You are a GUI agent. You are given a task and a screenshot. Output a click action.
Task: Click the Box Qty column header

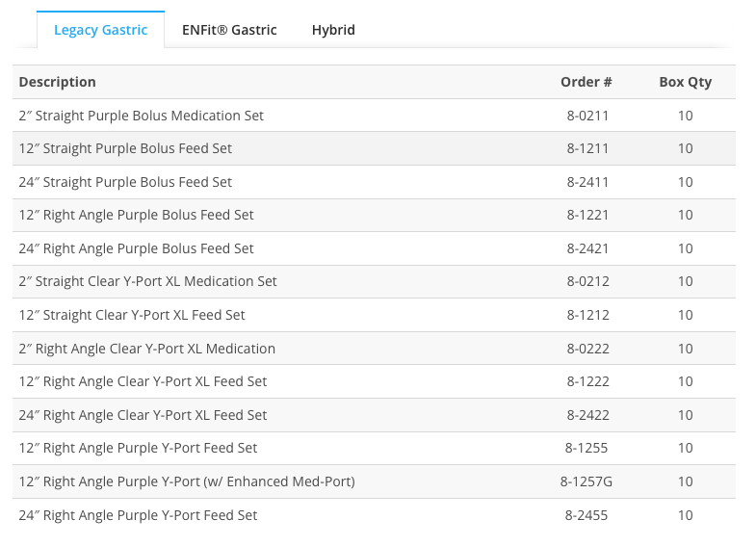pos(685,82)
